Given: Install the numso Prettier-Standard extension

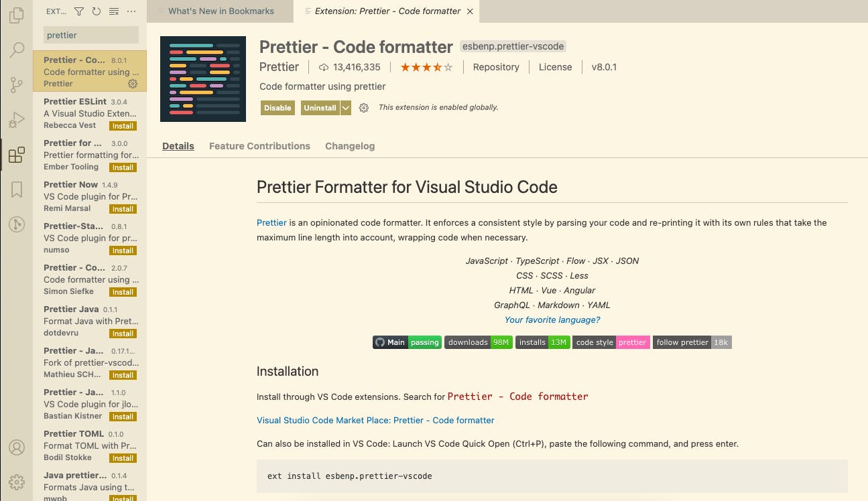Looking at the screenshot, I should coord(123,250).
